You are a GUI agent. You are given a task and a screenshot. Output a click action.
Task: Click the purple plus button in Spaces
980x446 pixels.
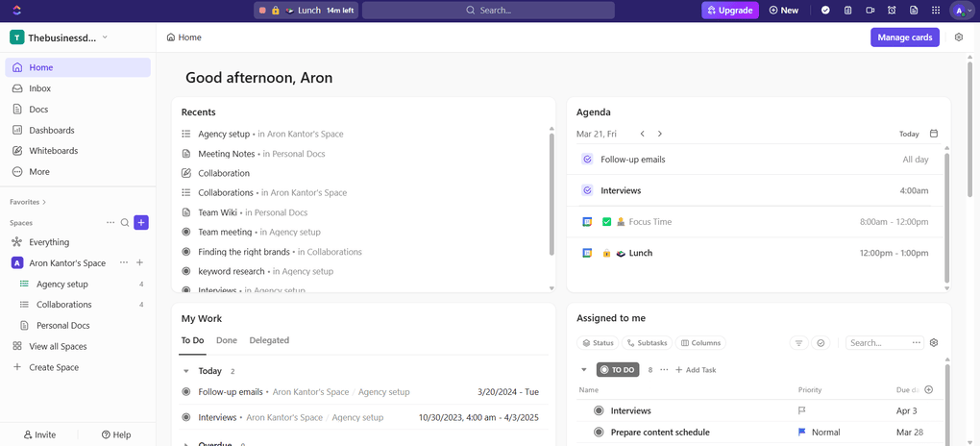141,223
